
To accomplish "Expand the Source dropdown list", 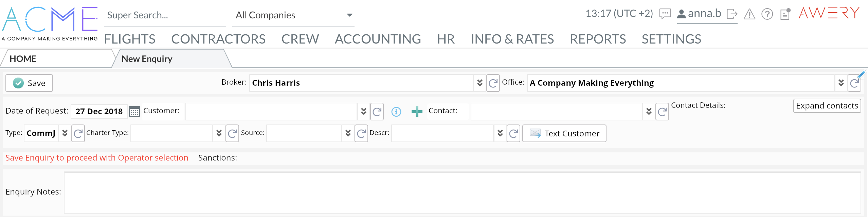I will click(348, 133).
